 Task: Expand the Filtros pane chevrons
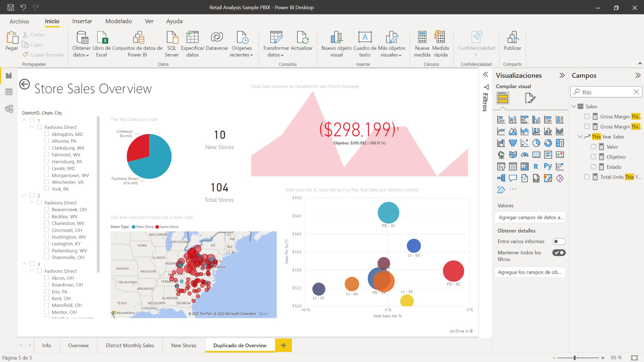coord(485,75)
